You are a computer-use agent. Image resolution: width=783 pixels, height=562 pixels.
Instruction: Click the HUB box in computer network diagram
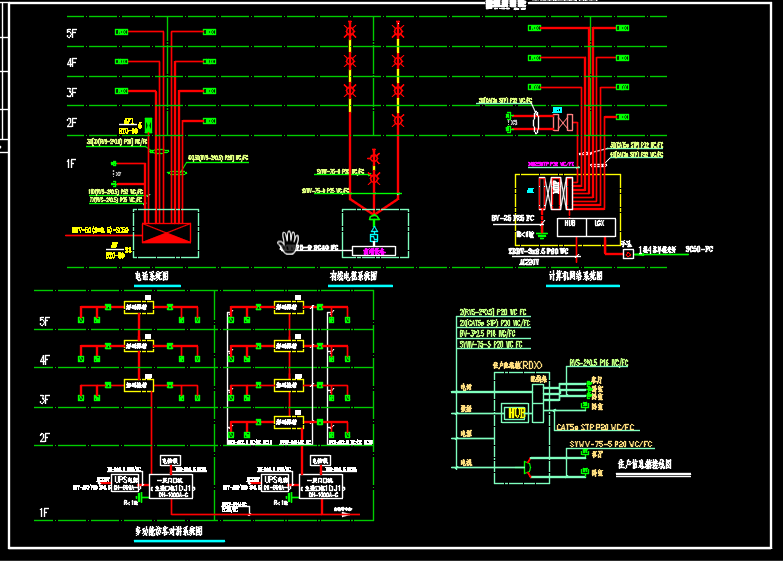coord(570,224)
